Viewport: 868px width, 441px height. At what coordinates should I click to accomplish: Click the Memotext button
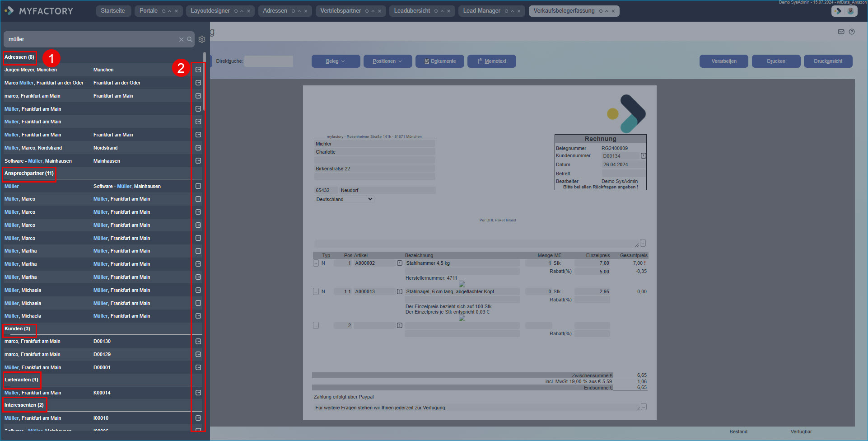click(x=492, y=61)
